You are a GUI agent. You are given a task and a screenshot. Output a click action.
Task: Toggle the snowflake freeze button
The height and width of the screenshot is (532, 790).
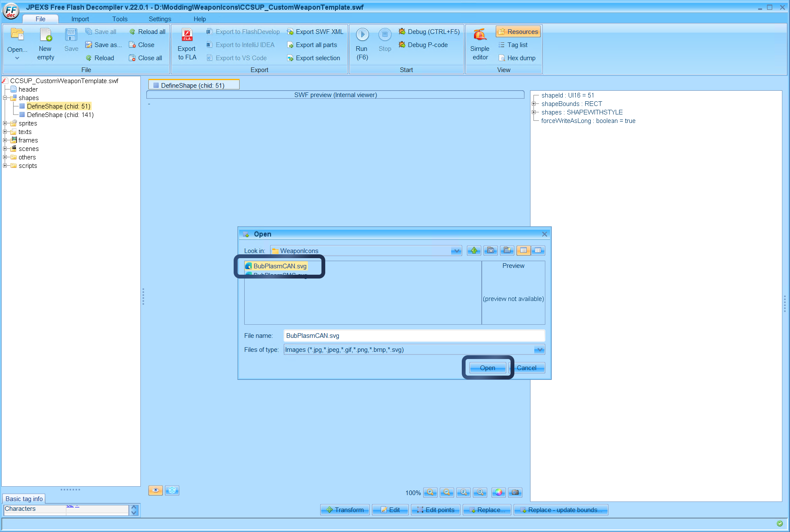pyautogui.click(x=172, y=490)
